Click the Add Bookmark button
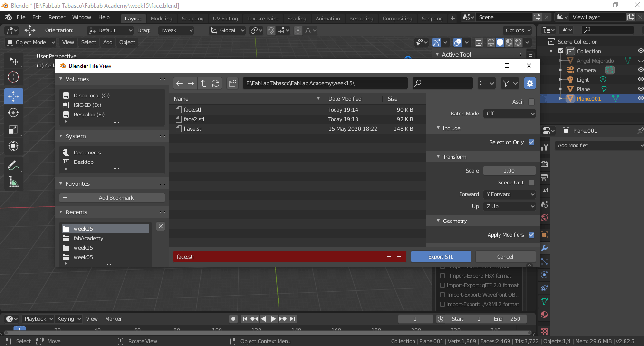 coord(112,198)
